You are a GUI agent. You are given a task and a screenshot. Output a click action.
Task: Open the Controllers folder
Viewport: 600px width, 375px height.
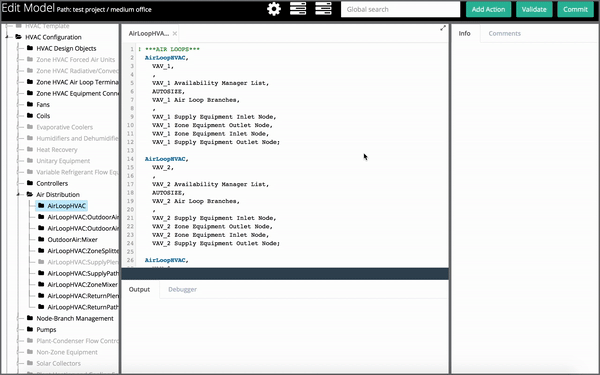coord(52,183)
